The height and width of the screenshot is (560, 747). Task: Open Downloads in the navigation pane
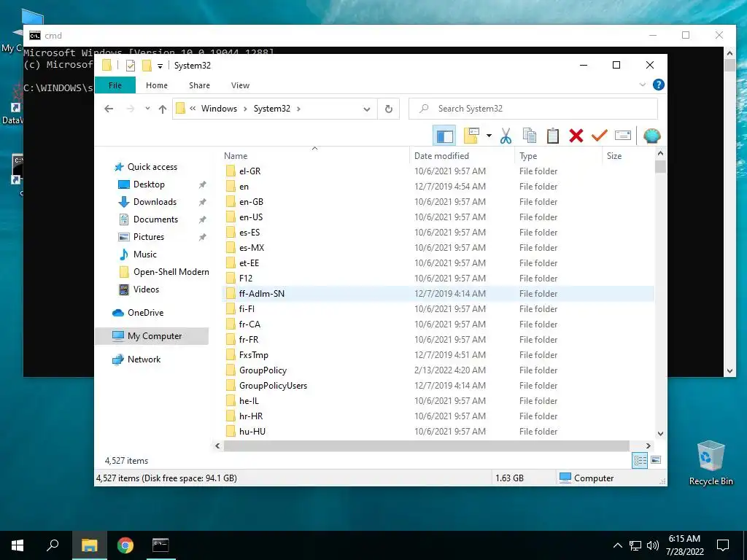tap(155, 202)
